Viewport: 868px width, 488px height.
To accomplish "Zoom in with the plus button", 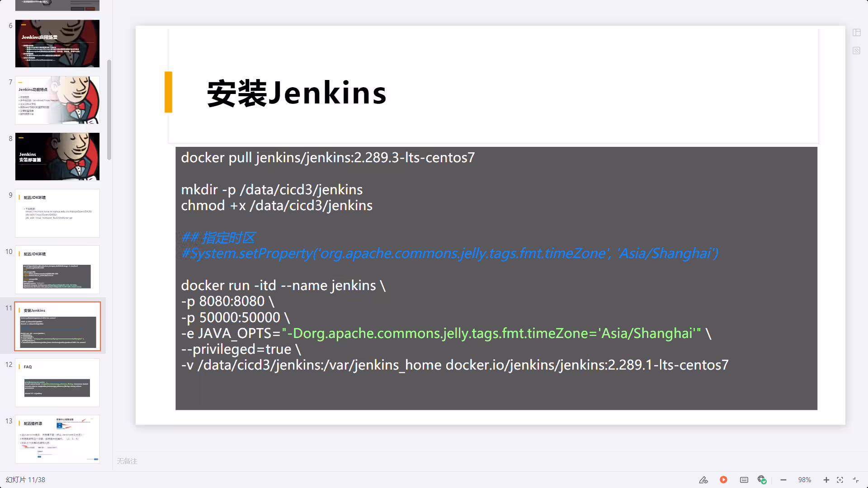I will pos(826,480).
